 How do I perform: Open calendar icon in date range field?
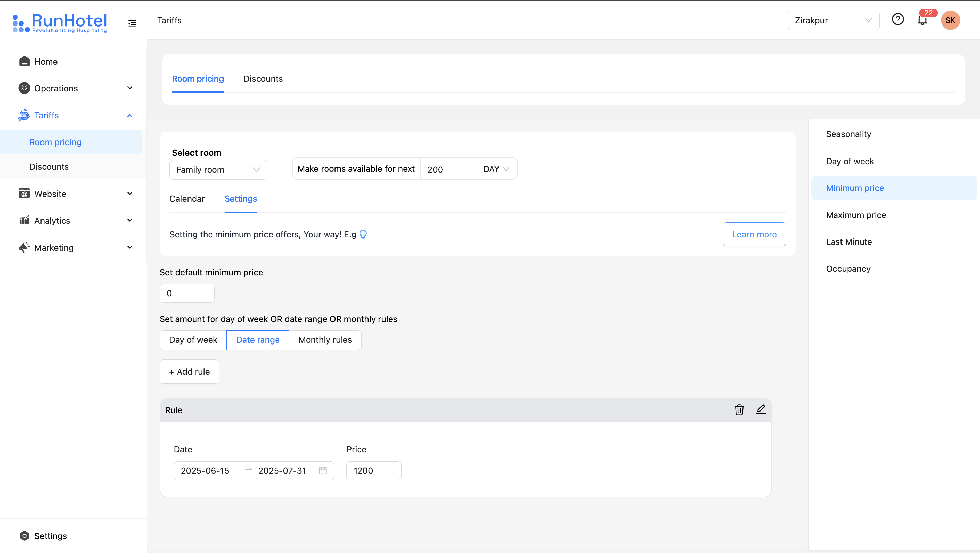point(323,470)
